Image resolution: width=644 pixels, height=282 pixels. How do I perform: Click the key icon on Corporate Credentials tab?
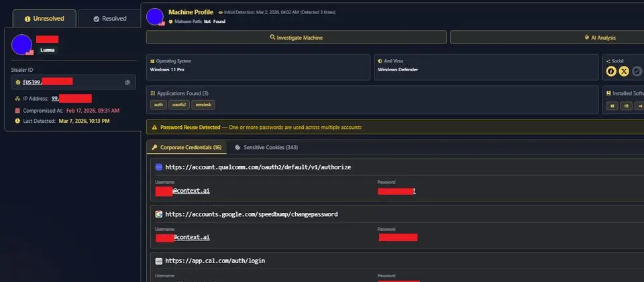pos(155,147)
